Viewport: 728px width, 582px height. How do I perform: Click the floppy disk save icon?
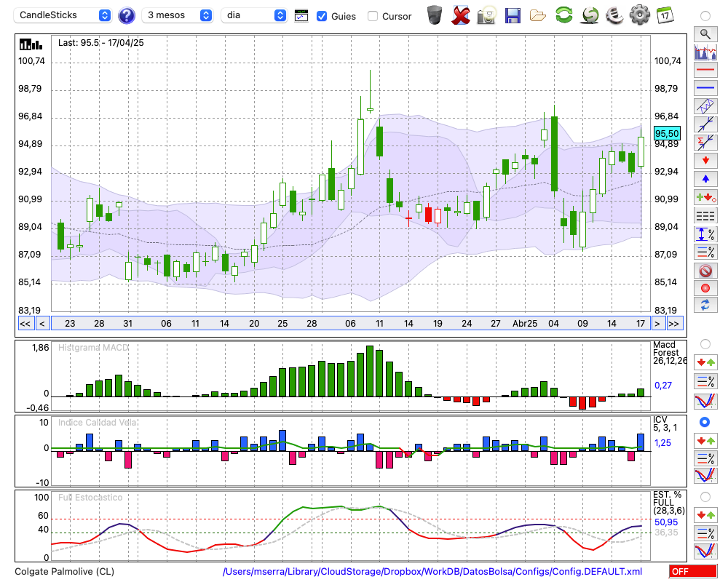click(x=513, y=16)
